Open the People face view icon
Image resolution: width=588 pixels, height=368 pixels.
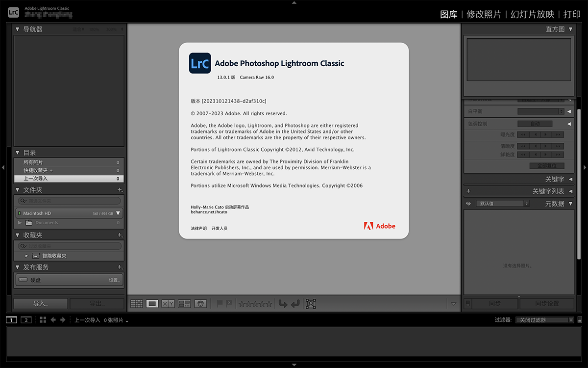coord(200,304)
